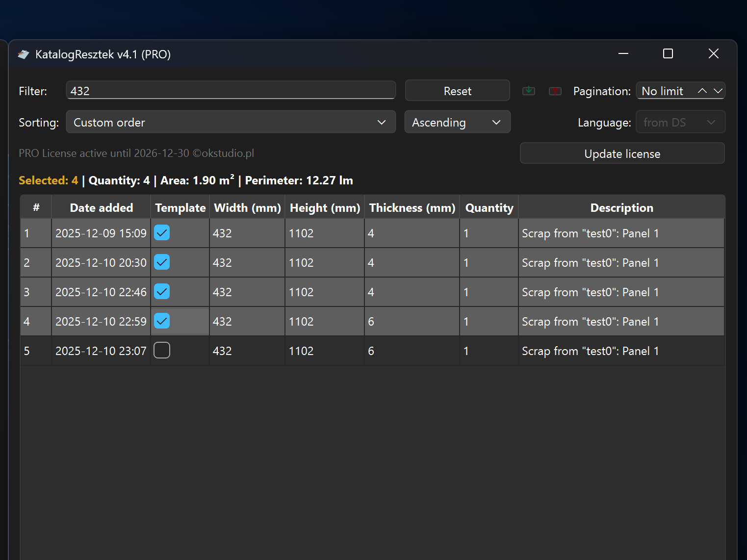Check the Template checkbox in row 5
This screenshot has width=747, height=560.
(162, 351)
